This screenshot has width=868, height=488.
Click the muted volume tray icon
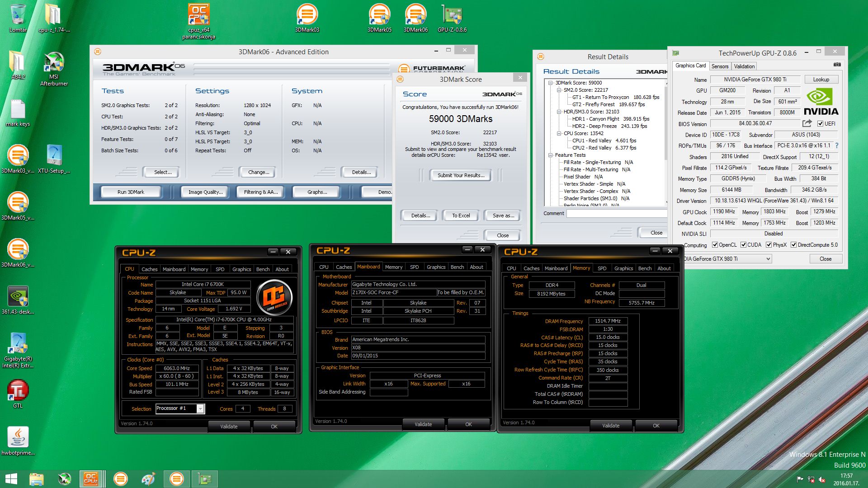[x=822, y=479]
